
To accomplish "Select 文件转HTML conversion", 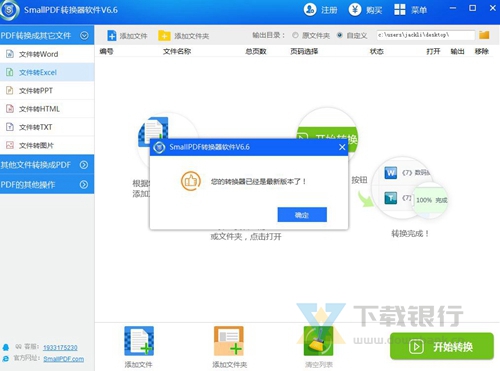I will (47, 109).
